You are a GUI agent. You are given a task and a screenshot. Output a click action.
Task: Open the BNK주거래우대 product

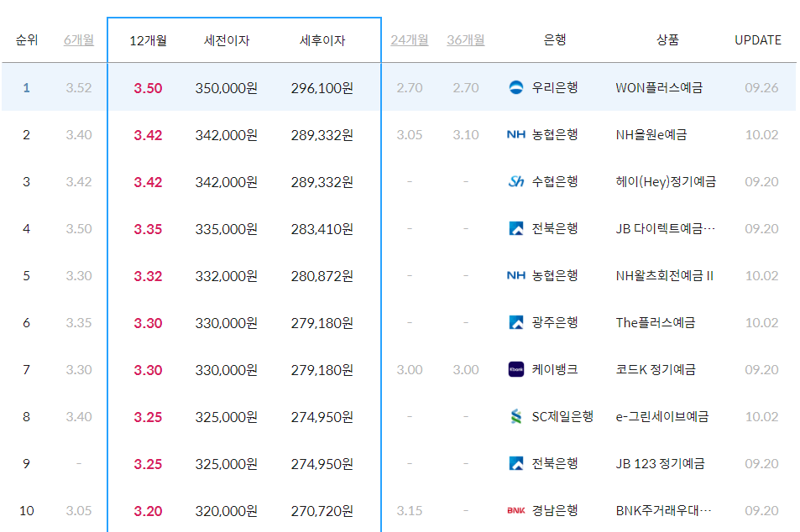coord(663,510)
